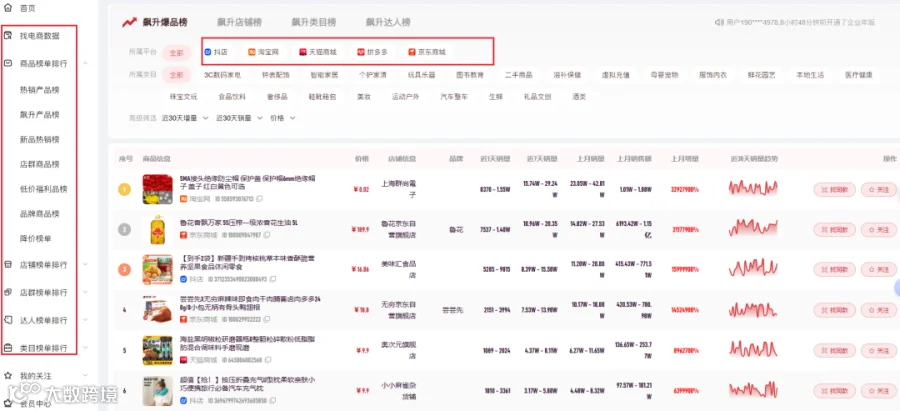The width and height of the screenshot is (900, 411).
Task: Open 降价榜单 in the sidebar
Action: (x=36, y=238)
